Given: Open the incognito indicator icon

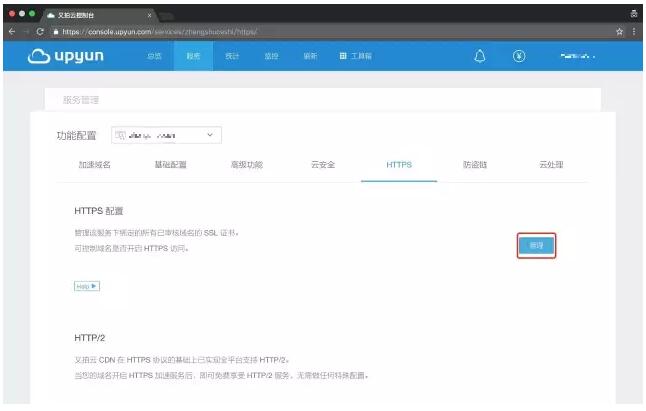Looking at the screenshot, I should 634,14.
